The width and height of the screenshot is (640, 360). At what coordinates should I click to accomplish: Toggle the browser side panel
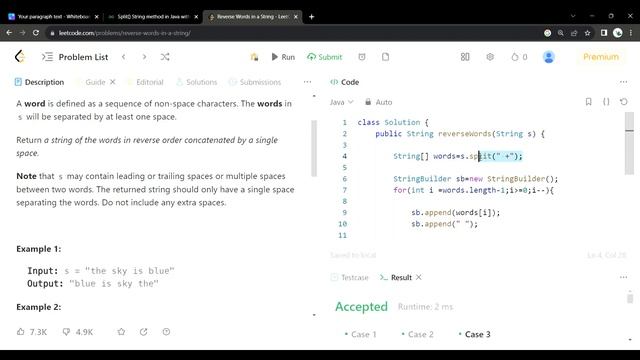[x=604, y=33]
